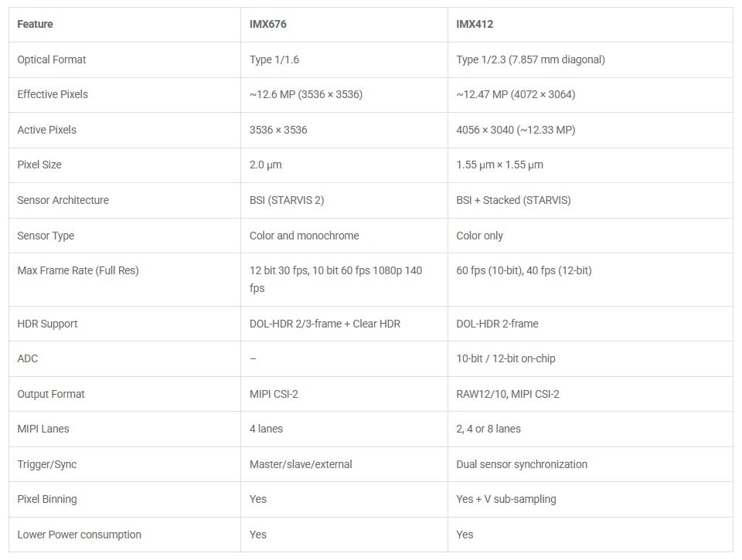Click the RAW12/10, MIPI CSI-2 cell
This screenshot has width=742, height=560.
(x=508, y=394)
